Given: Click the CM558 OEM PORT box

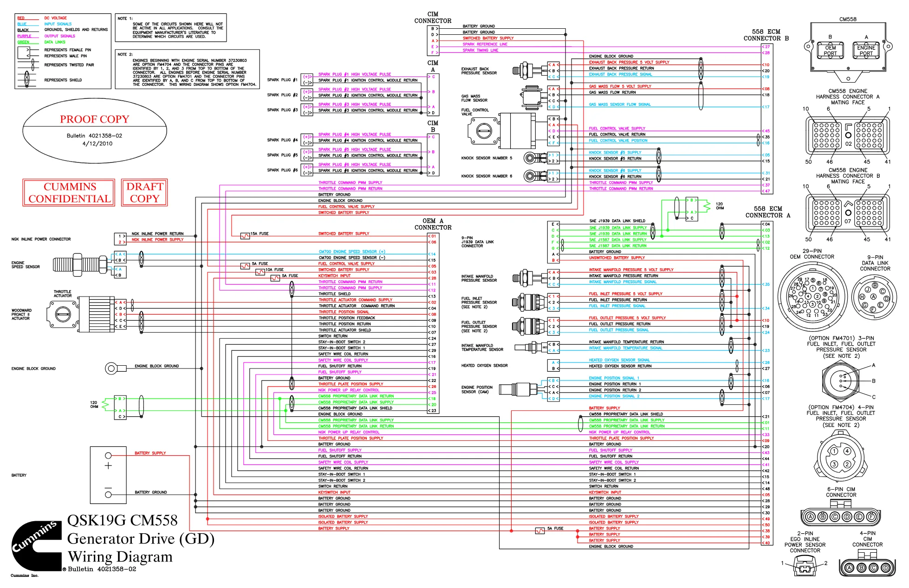Looking at the screenshot, I should (x=830, y=51).
